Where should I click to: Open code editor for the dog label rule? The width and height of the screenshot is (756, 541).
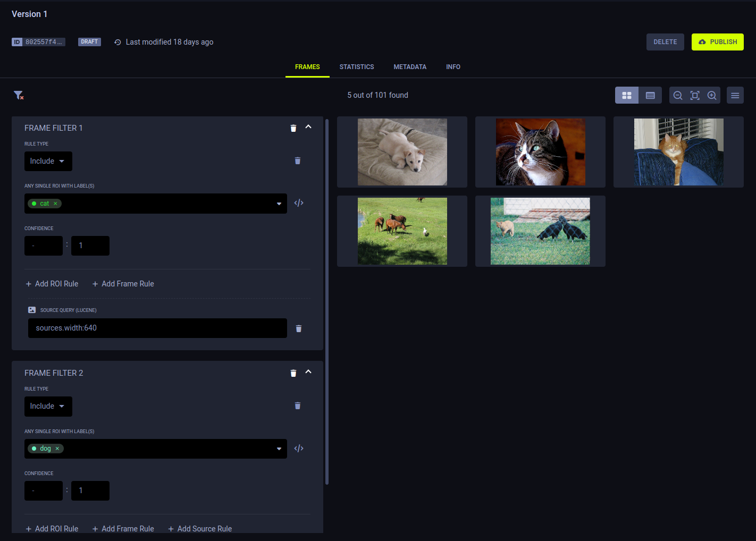point(298,448)
